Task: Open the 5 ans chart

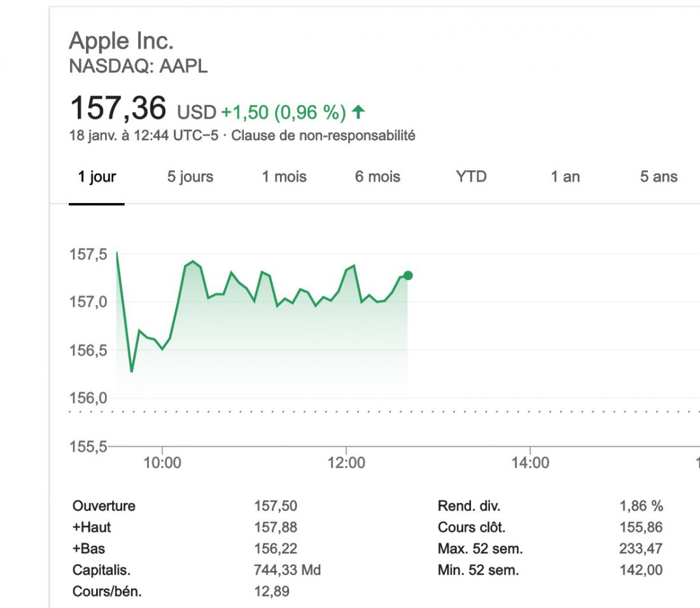Action: point(659,176)
